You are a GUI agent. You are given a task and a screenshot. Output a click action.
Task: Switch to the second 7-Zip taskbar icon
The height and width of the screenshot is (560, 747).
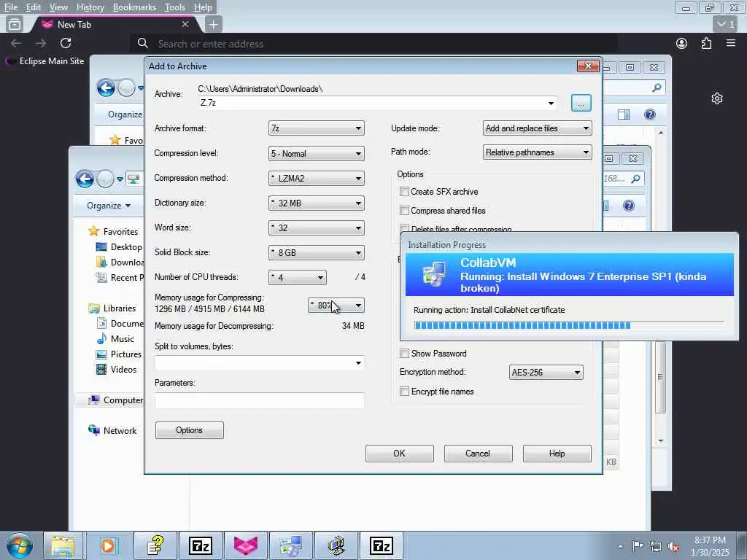(x=381, y=545)
